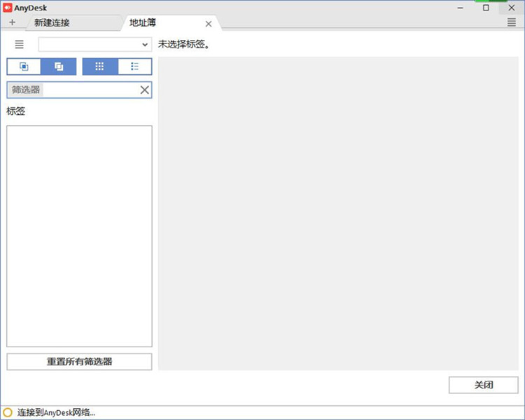Click the AnyDesk logo in title bar

pos(8,8)
